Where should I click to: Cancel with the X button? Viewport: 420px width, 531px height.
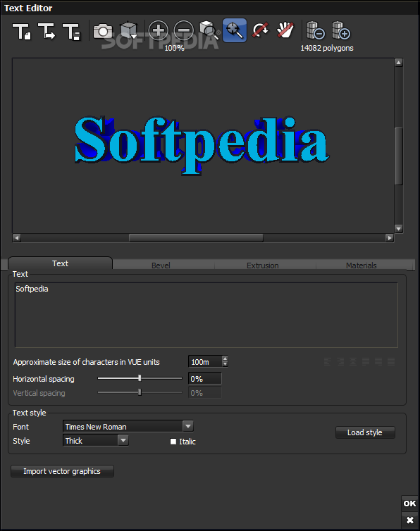(409, 520)
